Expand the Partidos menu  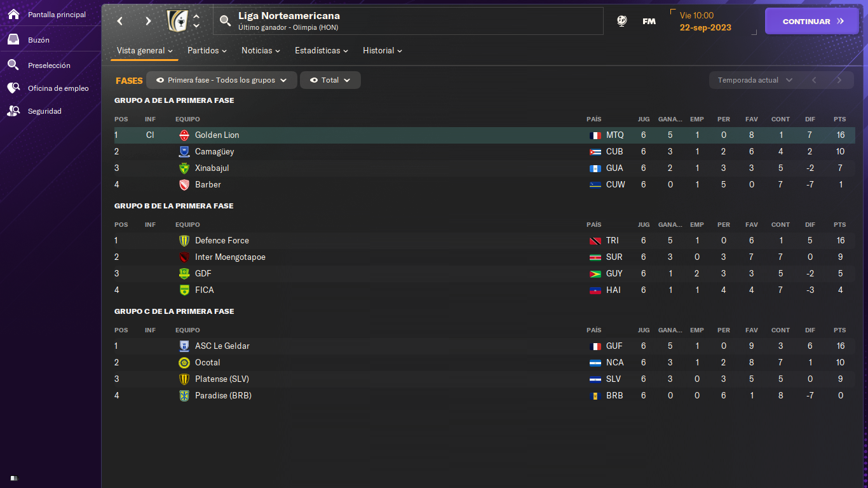(207, 50)
